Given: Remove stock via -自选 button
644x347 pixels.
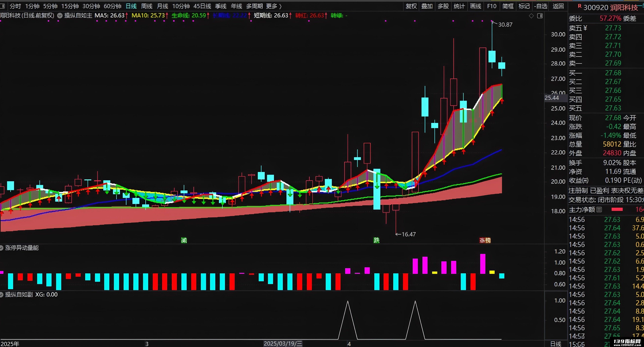Looking at the screenshot, I should tap(541, 6).
